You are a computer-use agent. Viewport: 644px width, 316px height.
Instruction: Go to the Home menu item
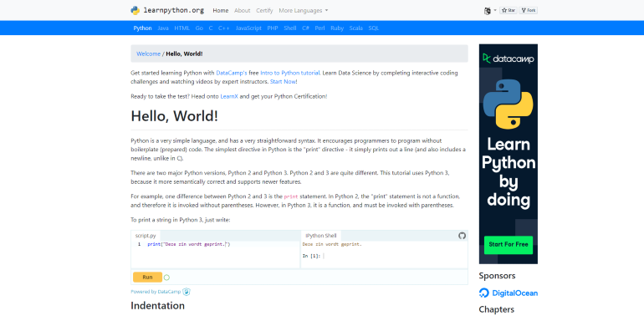[x=221, y=11]
